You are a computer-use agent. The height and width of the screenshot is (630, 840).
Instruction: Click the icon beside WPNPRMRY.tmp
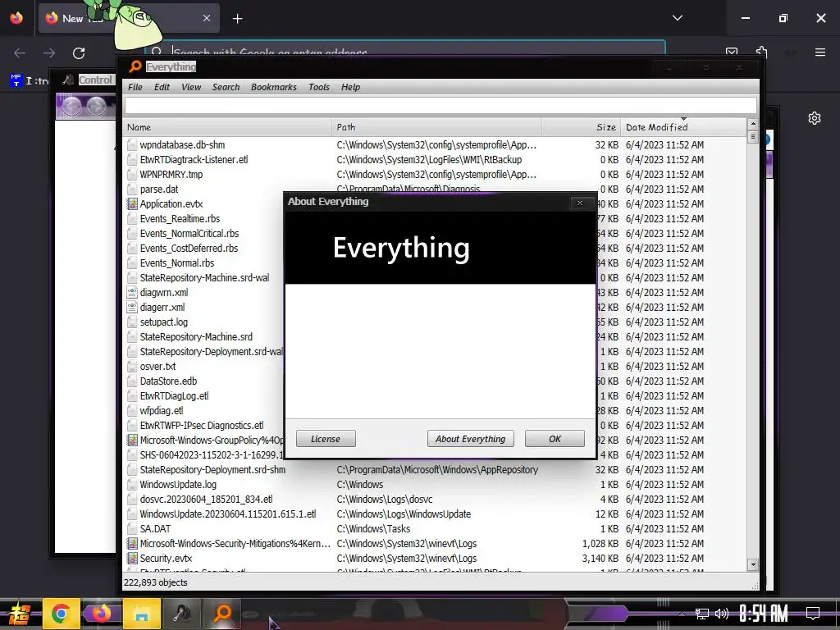(x=132, y=174)
